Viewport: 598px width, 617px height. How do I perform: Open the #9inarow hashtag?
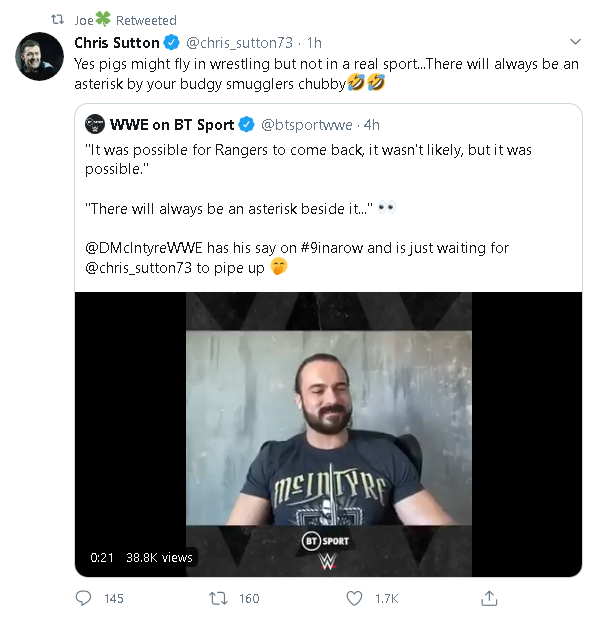(332, 248)
